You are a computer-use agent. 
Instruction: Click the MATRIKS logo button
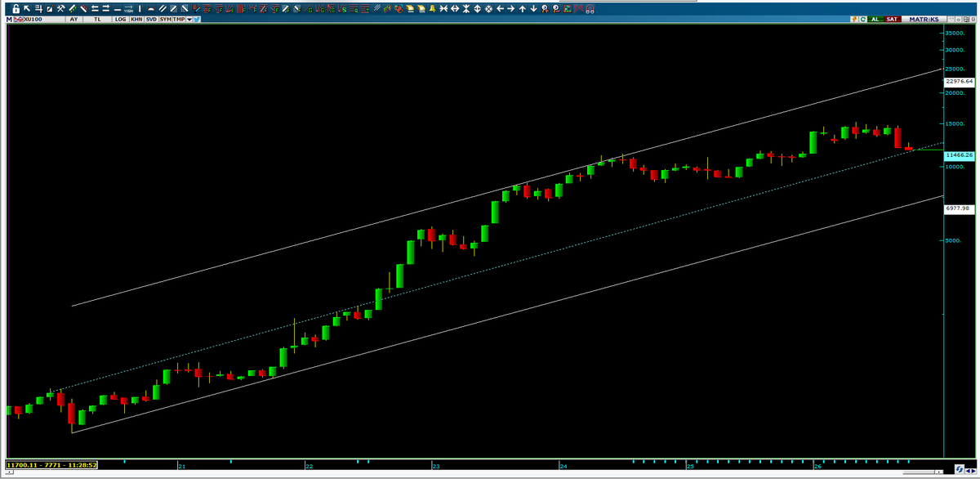(924, 19)
